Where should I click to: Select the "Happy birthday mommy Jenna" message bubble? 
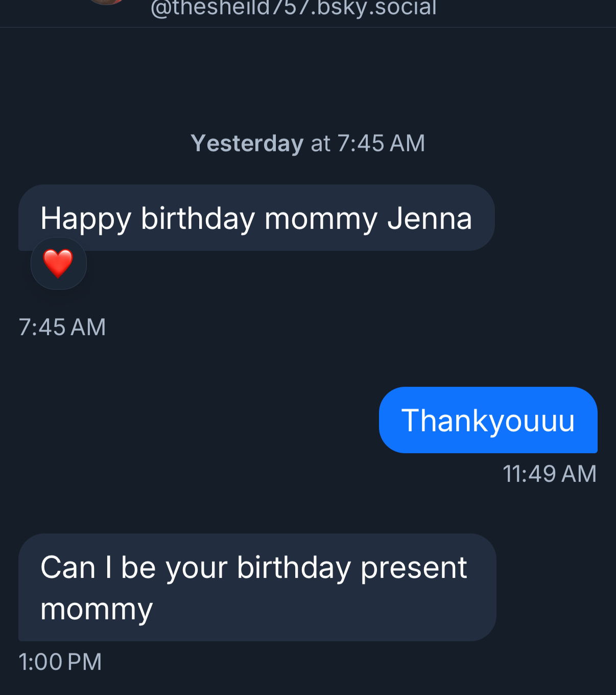(x=256, y=218)
